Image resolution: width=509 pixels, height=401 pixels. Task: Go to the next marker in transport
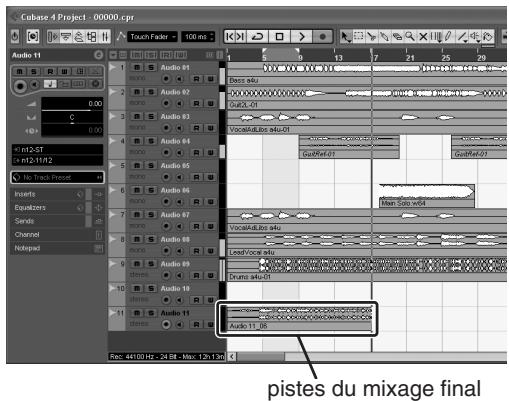tap(241, 36)
